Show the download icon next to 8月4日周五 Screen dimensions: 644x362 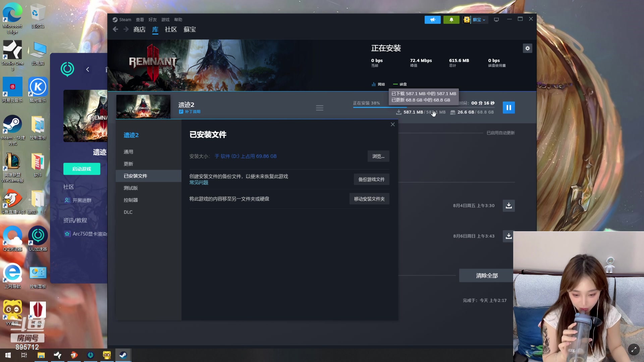pos(508,205)
